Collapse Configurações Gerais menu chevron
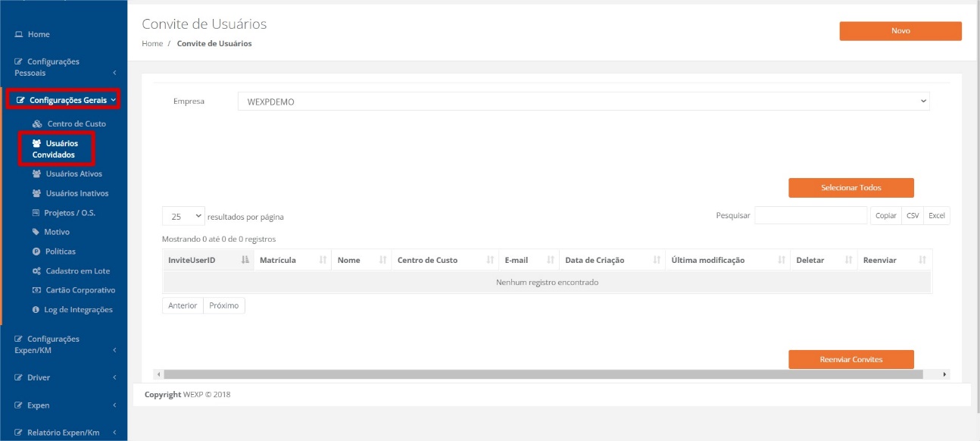980x441 pixels. click(x=113, y=99)
